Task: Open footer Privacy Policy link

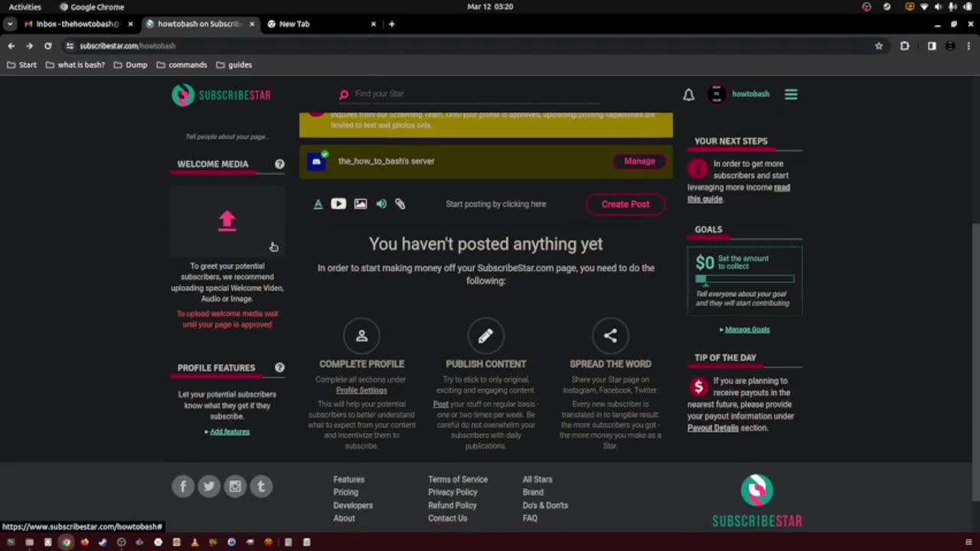Action: coord(452,492)
